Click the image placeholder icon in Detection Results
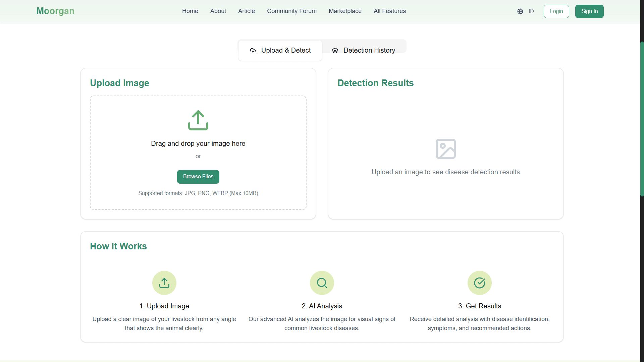Screen dimensions: 644x362 [x=445, y=149]
